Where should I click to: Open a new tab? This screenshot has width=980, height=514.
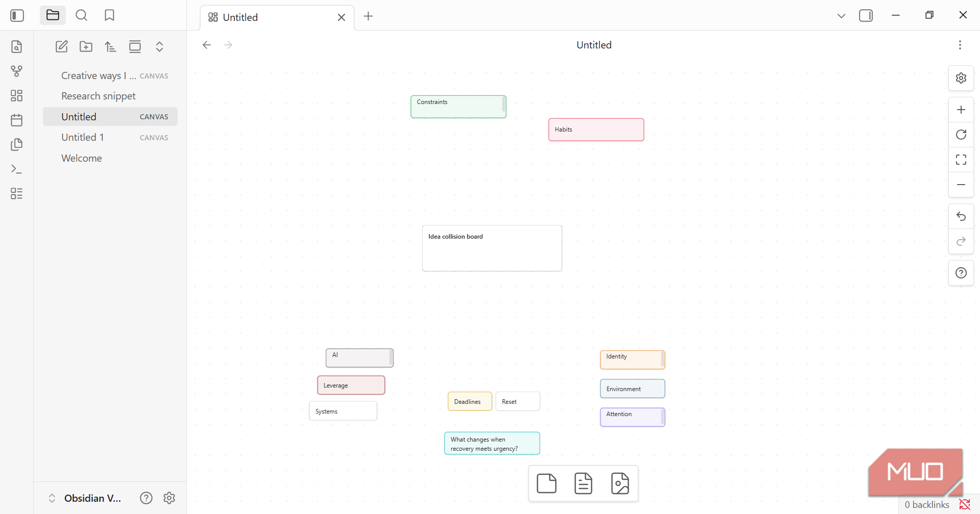pyautogui.click(x=368, y=16)
